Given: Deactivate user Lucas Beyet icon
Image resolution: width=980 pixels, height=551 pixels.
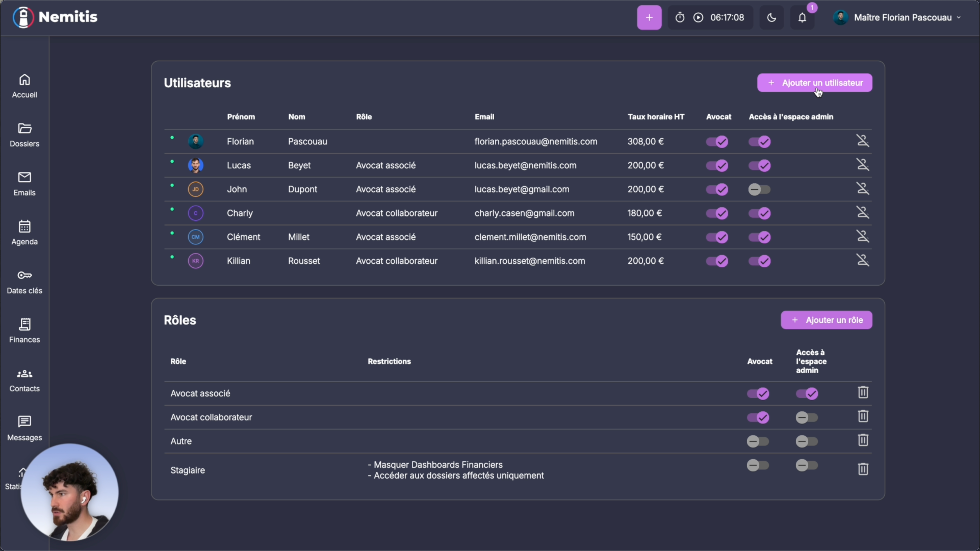Looking at the screenshot, I should (x=862, y=165).
